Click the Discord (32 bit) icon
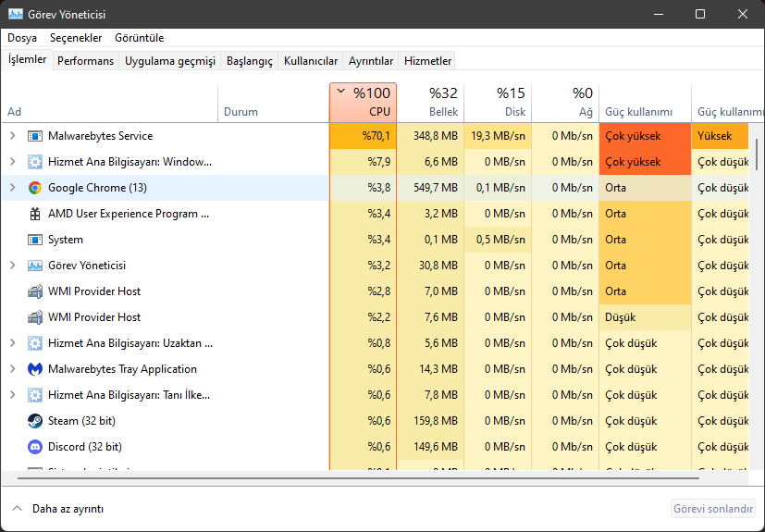Screen dimensions: 765x532 (34, 447)
